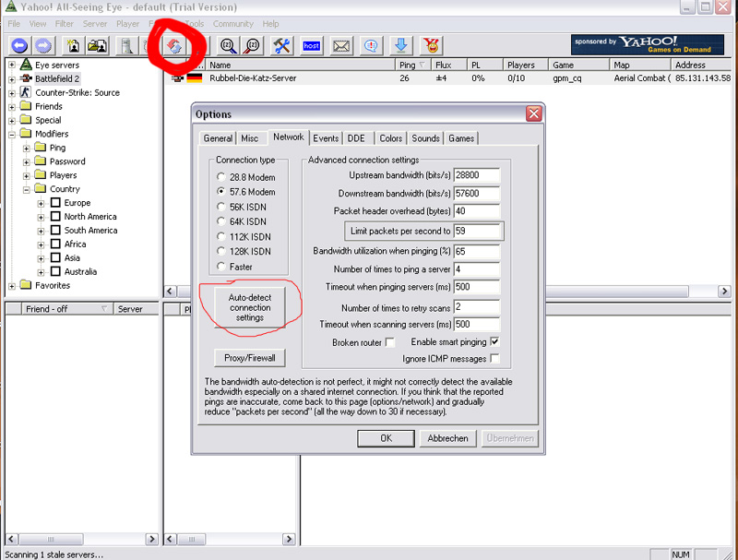Click the forward arrow toolbar icon
The image size is (738, 560).
43,45
